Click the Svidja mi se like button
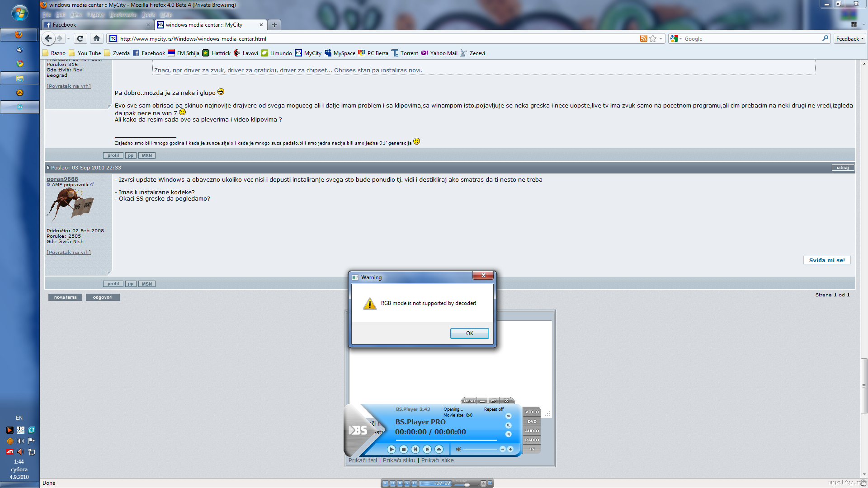868x488 pixels. (827, 260)
